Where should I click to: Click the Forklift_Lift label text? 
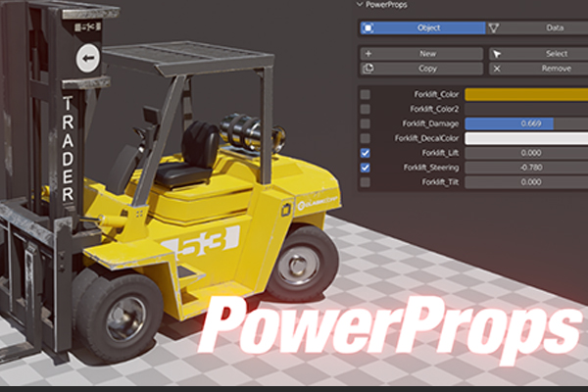(x=440, y=153)
